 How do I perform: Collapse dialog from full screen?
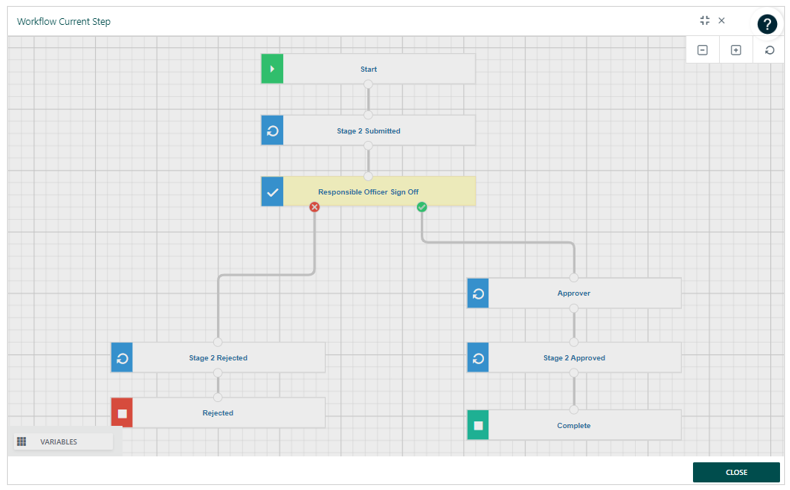704,21
